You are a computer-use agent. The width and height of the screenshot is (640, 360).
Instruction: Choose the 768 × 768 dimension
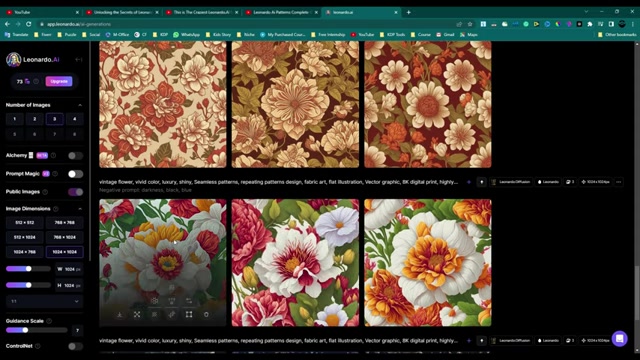pyautogui.click(x=64, y=223)
